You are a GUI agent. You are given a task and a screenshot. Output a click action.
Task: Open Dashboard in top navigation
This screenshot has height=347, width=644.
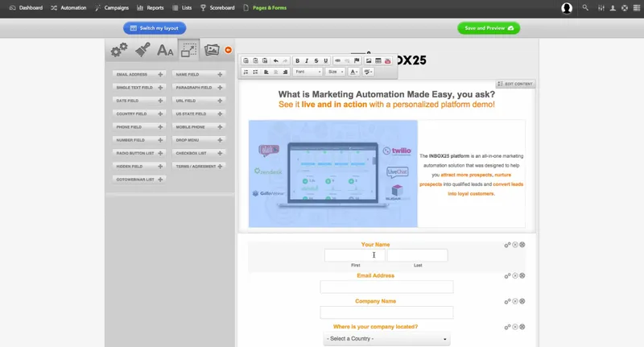pyautogui.click(x=26, y=8)
